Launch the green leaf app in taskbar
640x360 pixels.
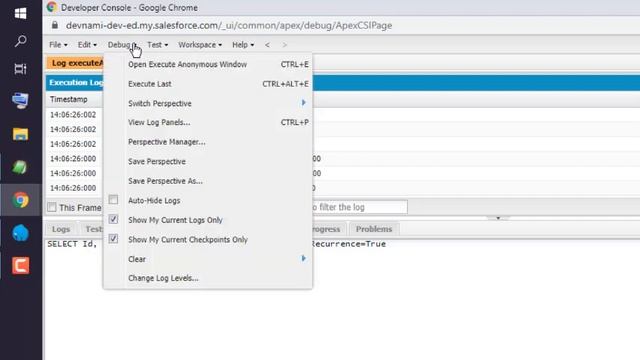[x=20, y=167]
